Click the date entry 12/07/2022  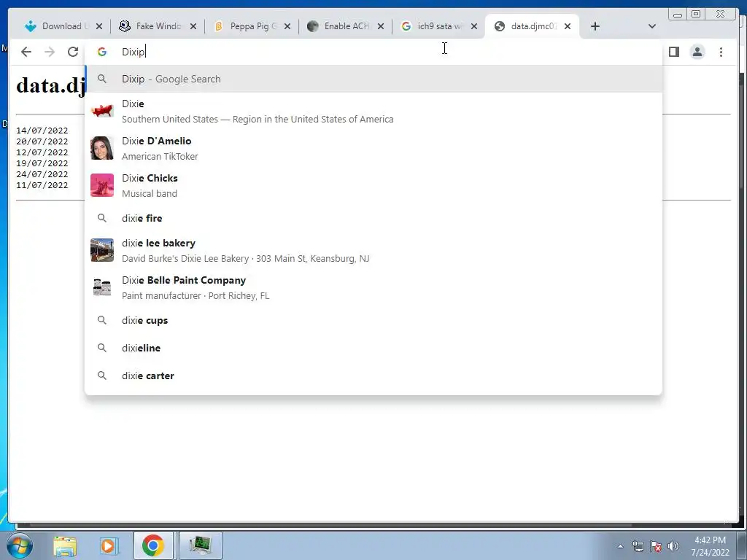tap(42, 152)
